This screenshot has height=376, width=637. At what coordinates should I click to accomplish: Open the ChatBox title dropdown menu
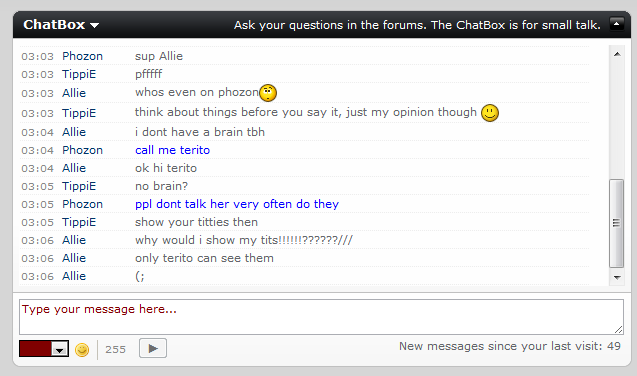click(61, 25)
